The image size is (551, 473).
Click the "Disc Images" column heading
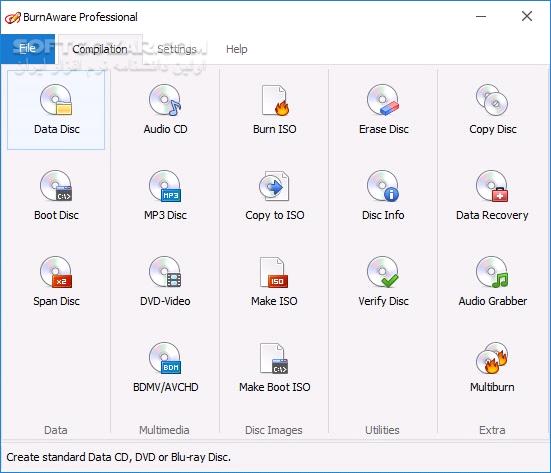pyautogui.click(x=273, y=430)
